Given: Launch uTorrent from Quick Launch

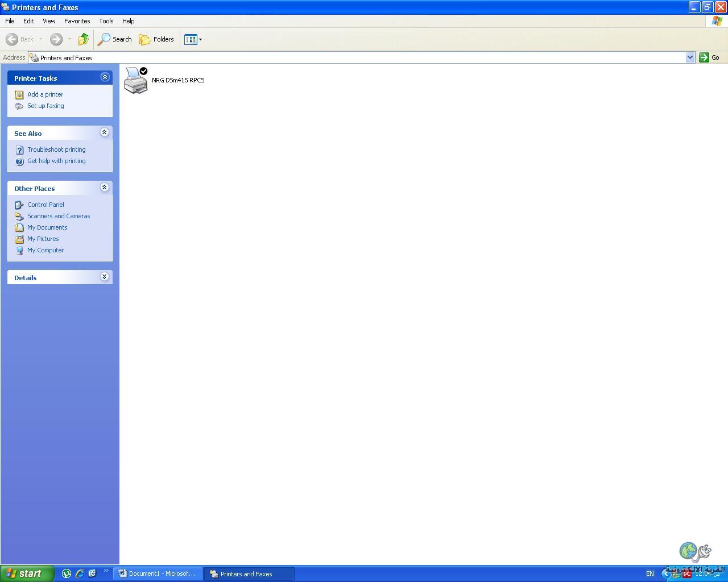Looking at the screenshot, I should pyautogui.click(x=67, y=573).
